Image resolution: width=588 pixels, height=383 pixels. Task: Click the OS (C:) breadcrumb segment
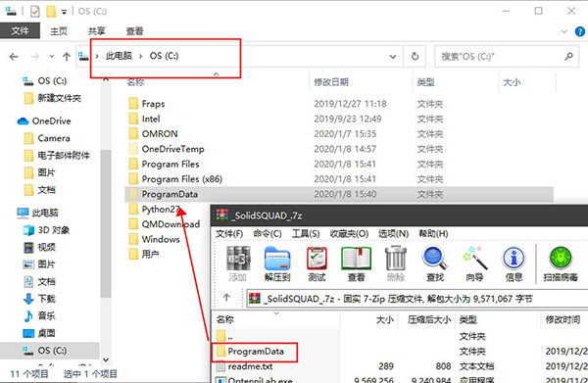pyautogui.click(x=164, y=56)
